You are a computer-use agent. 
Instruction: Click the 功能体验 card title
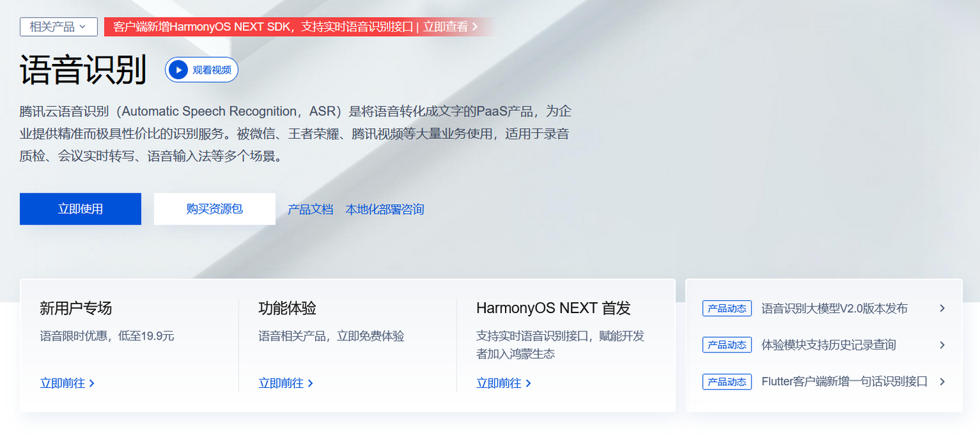coord(287,308)
